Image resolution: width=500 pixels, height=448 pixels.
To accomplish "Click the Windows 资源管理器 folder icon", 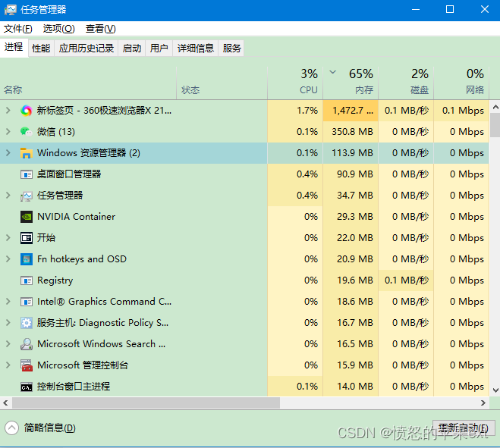I will [27, 153].
